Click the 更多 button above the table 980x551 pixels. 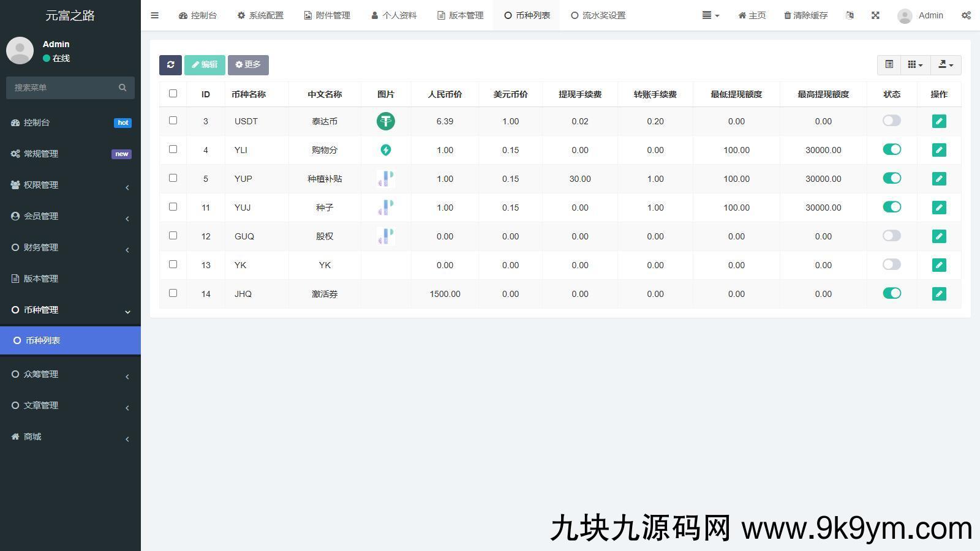(x=248, y=64)
